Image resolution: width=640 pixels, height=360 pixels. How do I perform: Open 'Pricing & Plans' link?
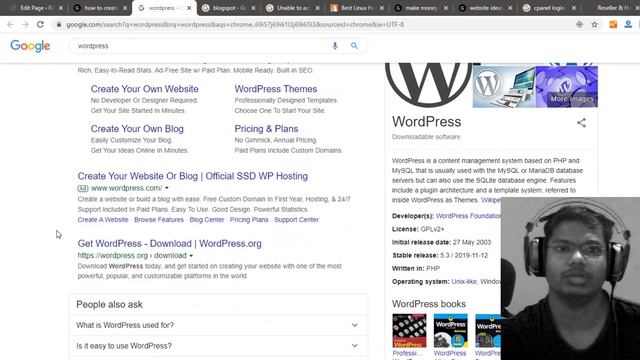(266, 129)
